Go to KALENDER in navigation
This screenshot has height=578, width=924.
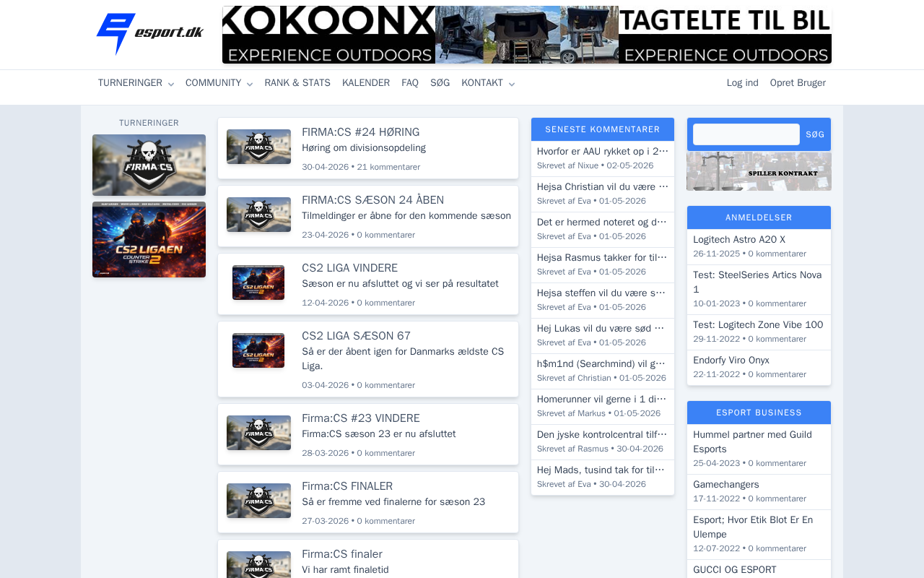366,83
